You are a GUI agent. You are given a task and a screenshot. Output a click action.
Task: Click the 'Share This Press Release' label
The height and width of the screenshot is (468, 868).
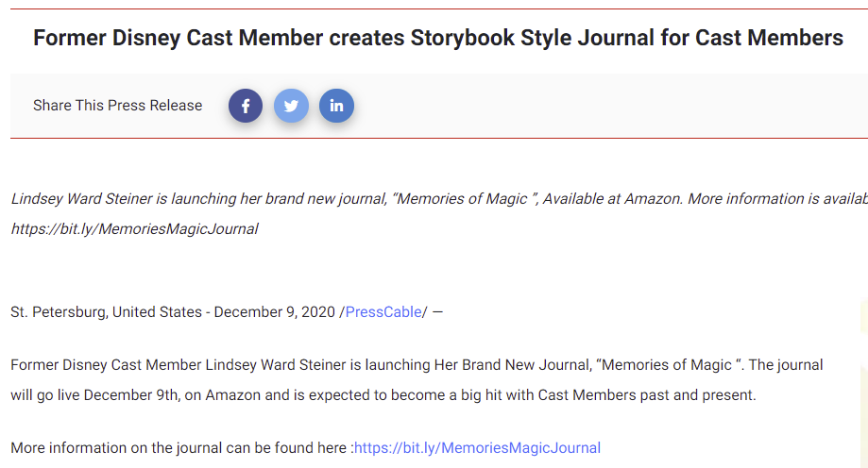click(117, 105)
